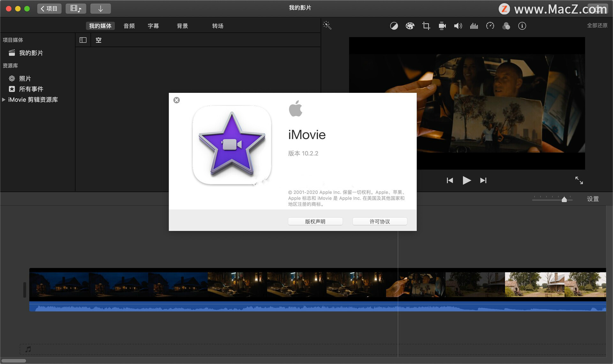Click the hand-holding-photo clip at the playhead

pos(415,285)
